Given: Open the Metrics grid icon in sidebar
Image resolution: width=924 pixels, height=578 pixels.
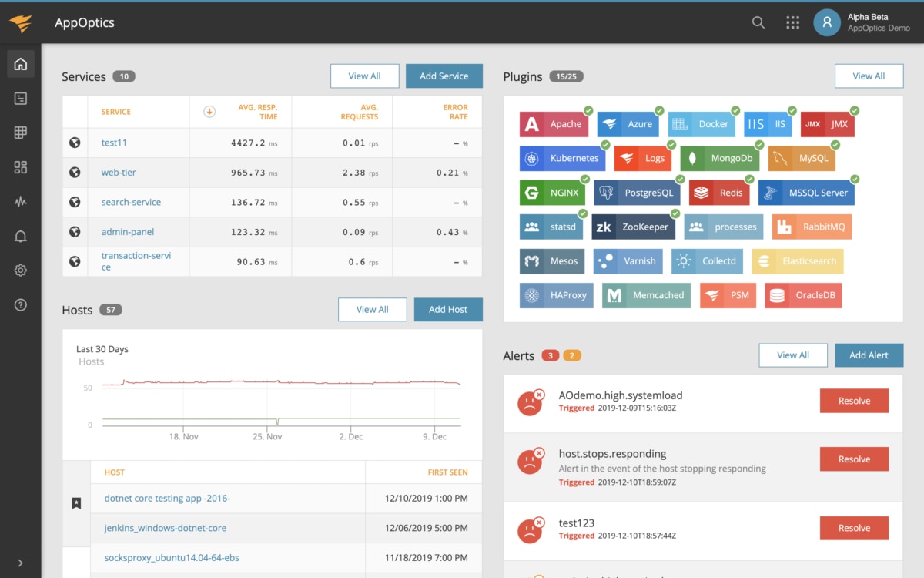Looking at the screenshot, I should 20,133.
